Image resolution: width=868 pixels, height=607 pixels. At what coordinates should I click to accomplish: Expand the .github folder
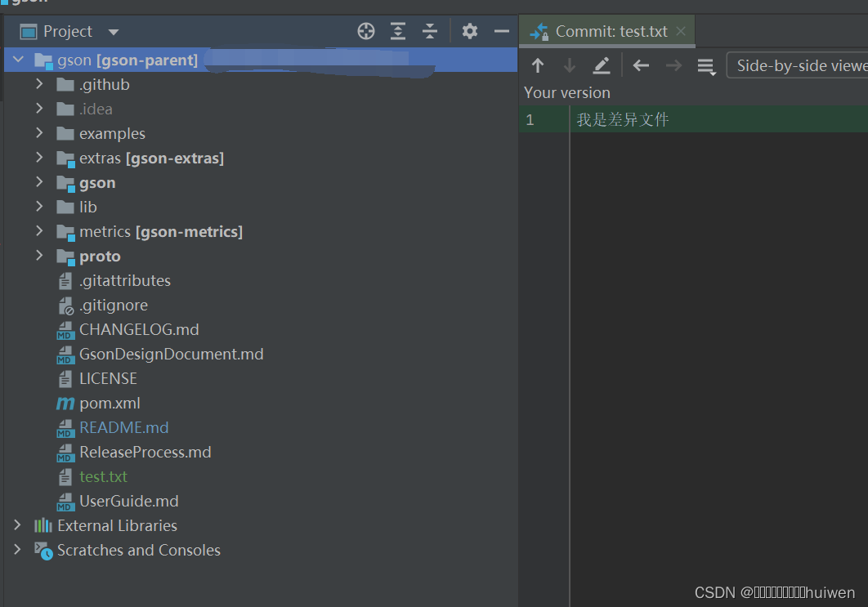click(x=39, y=83)
